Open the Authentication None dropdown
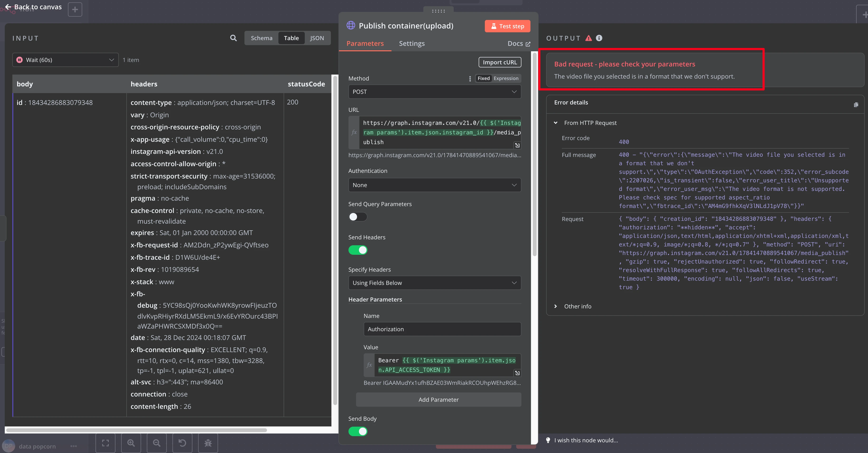 coord(434,185)
